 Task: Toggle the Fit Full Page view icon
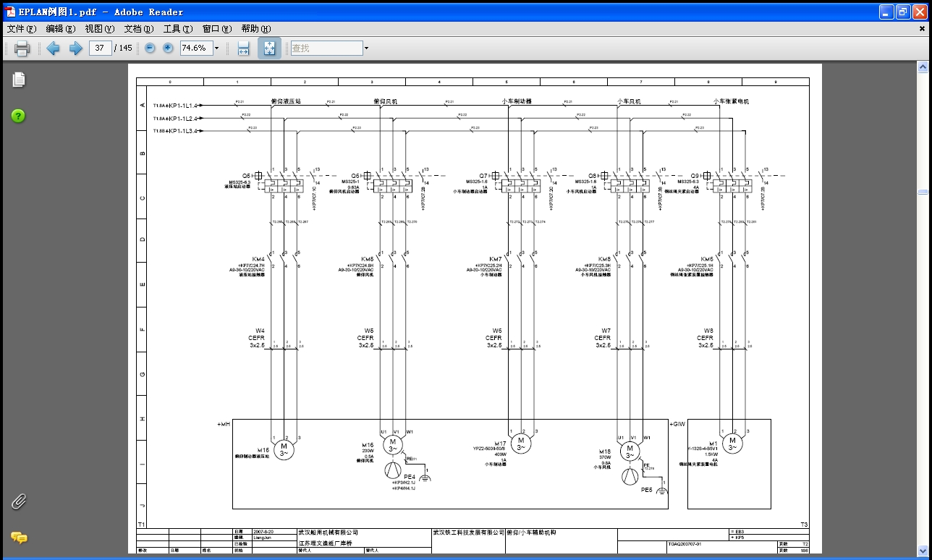[269, 48]
